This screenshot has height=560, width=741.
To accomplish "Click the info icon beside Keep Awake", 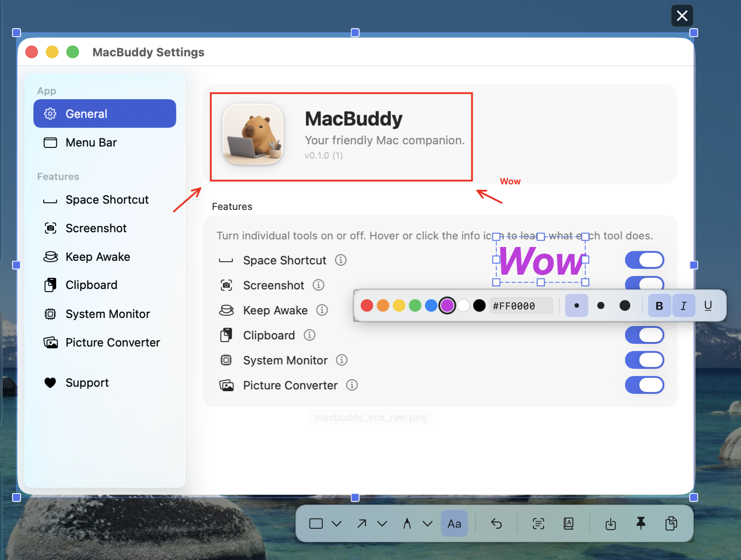I will pyautogui.click(x=322, y=310).
